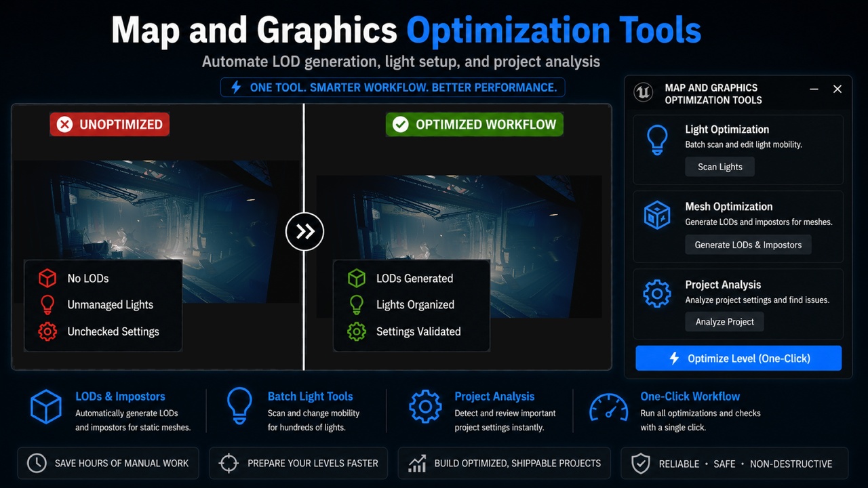The width and height of the screenshot is (868, 488).
Task: Click the speedometer icon for One-Click Workflow
Action: (x=608, y=407)
